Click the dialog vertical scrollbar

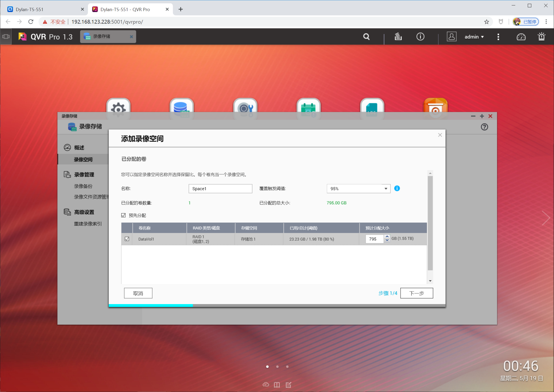[430, 224]
